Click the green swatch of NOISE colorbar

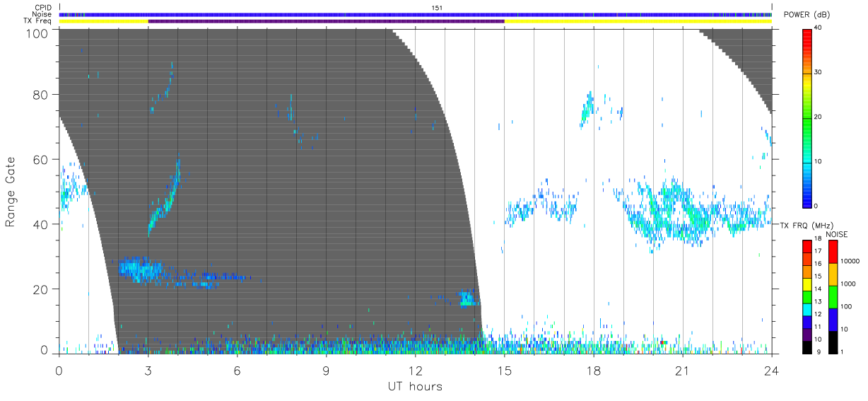[x=833, y=297]
